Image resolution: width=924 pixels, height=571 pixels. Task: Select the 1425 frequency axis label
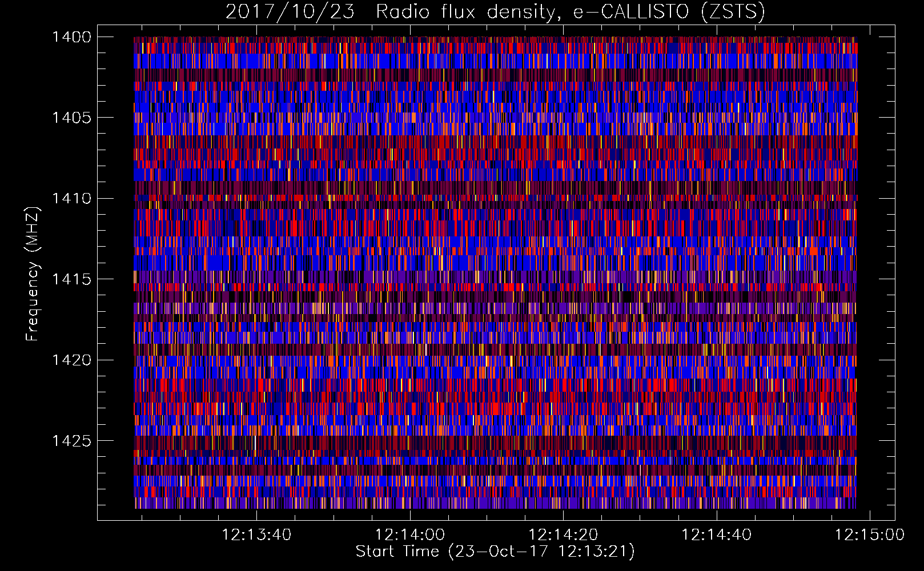(71, 441)
